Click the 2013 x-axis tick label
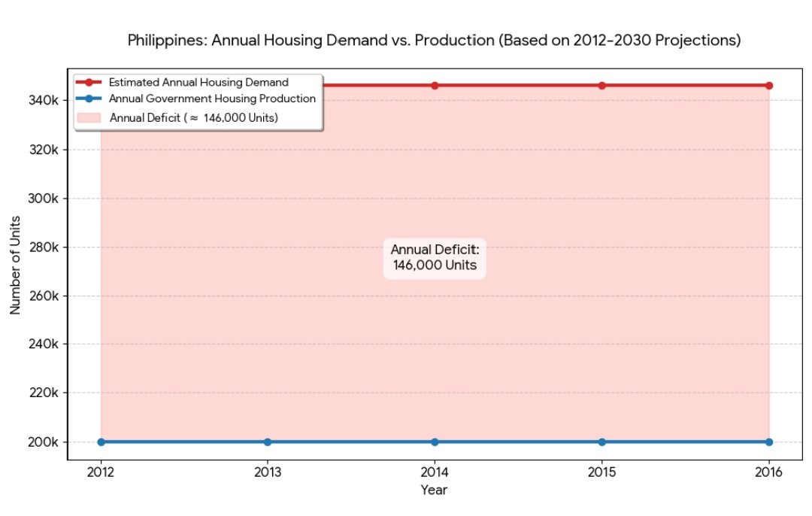 [268, 472]
